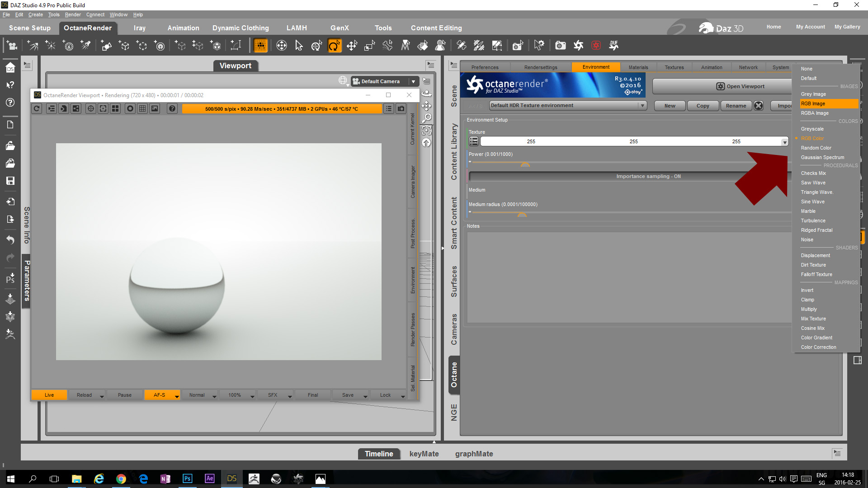The image size is (868, 488).
Task: Click the create new camera icon
Action: click(12, 46)
